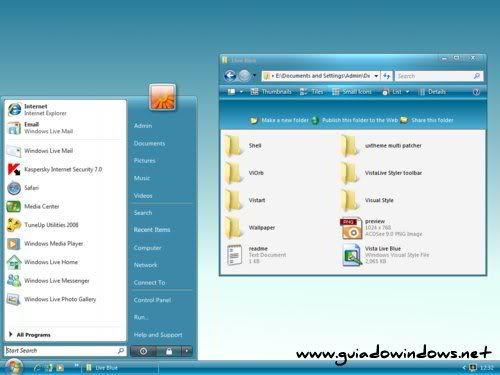Open the address bar history dropdown
Image resolution: width=500 pixels, height=375 pixels.
click(x=376, y=76)
